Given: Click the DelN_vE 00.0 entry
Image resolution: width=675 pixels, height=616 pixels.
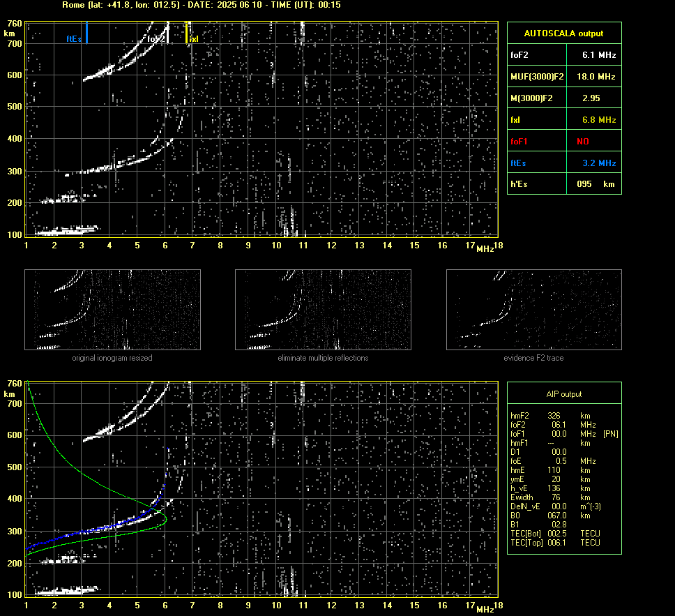Looking at the screenshot, I should pyautogui.click(x=556, y=506).
